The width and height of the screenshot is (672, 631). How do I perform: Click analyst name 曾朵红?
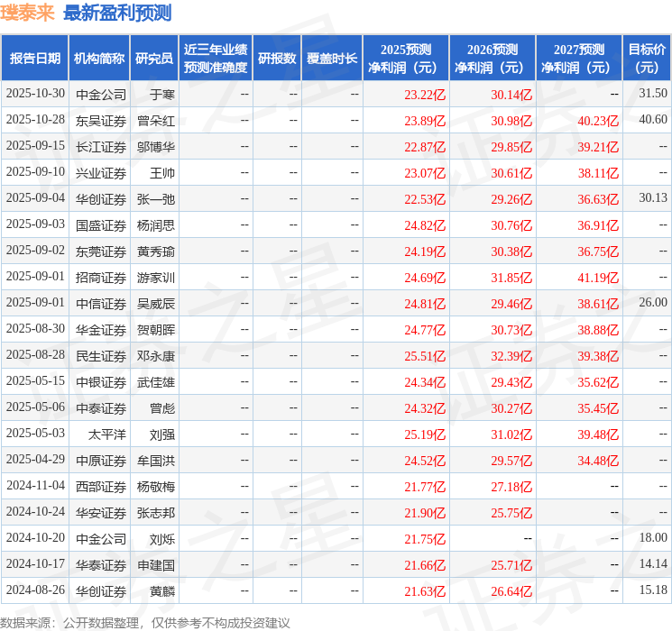click(155, 120)
